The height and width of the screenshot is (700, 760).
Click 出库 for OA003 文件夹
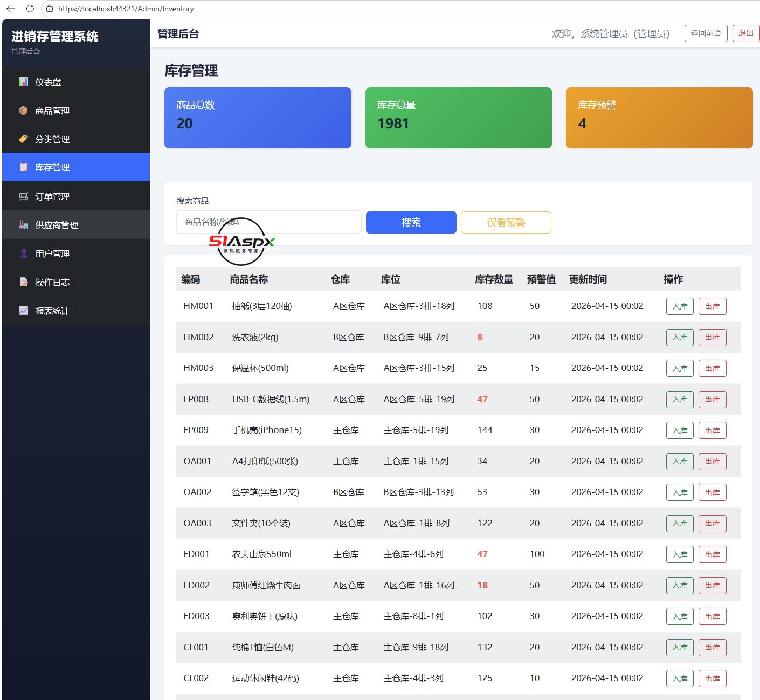coord(713,524)
